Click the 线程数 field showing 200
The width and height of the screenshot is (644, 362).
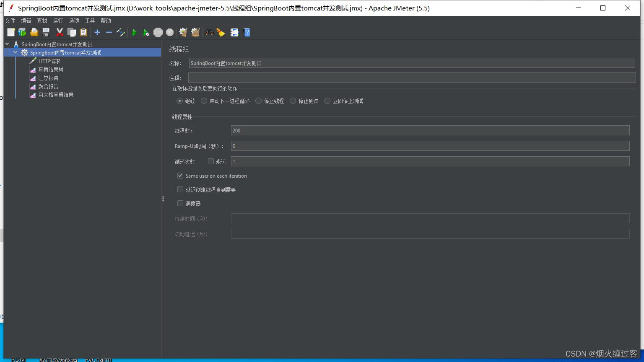tap(430, 130)
